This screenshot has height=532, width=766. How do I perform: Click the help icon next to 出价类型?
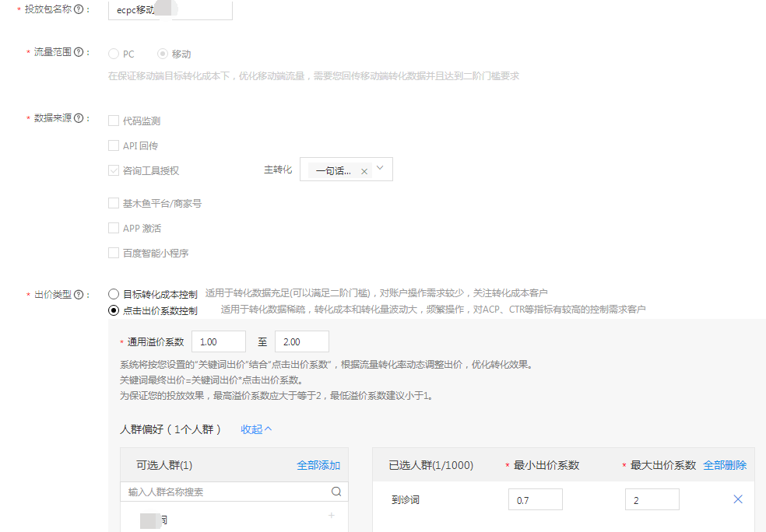(x=80, y=294)
